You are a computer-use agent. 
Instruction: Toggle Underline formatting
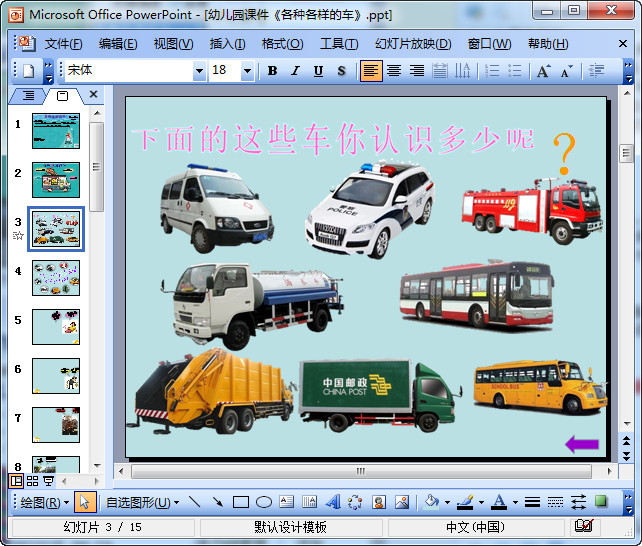pyautogui.click(x=319, y=71)
